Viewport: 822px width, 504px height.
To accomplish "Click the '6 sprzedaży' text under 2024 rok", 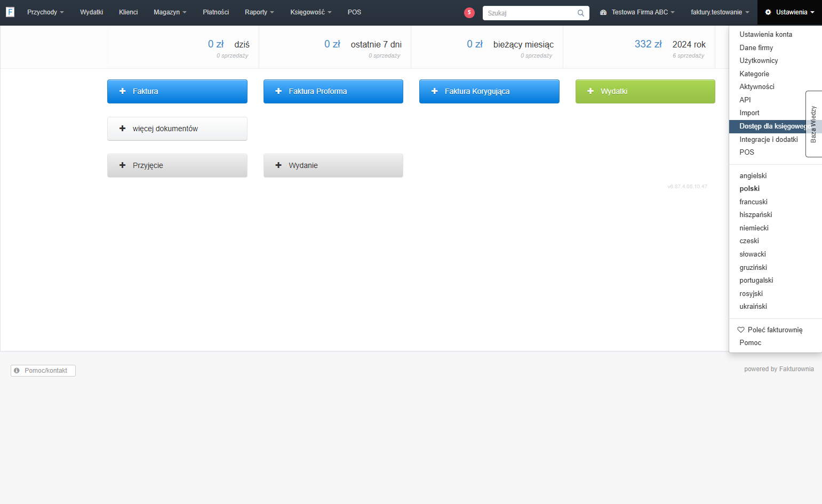I will tap(688, 55).
